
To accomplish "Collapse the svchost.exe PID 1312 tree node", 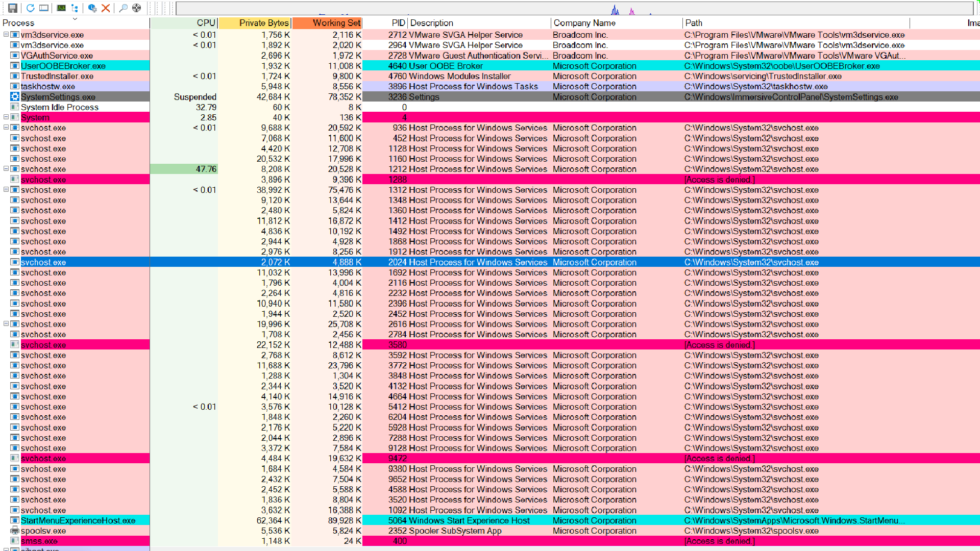I will (6, 190).
